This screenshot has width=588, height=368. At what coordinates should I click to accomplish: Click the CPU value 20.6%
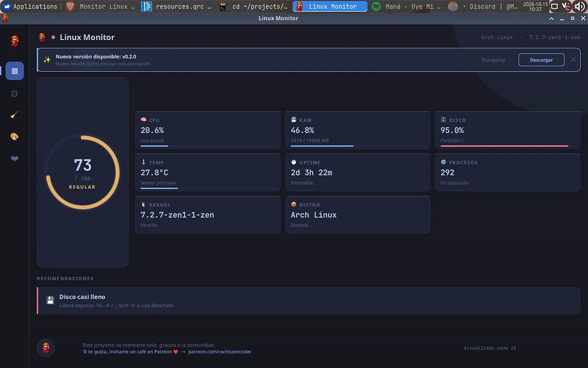pos(152,130)
